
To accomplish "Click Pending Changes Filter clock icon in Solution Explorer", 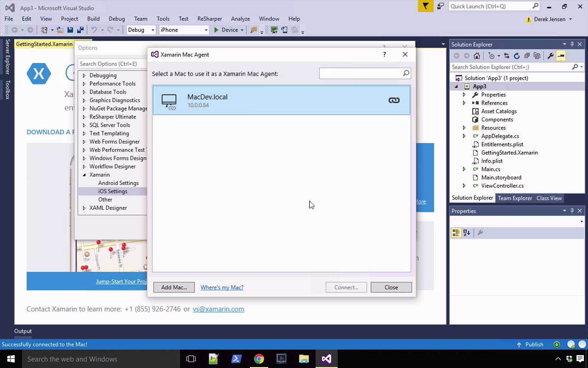I will [492, 56].
